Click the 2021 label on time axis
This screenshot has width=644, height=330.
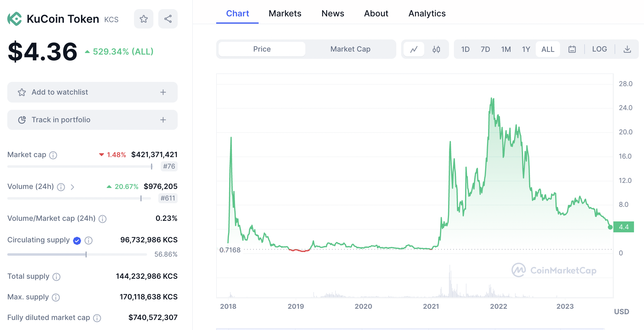(x=431, y=306)
